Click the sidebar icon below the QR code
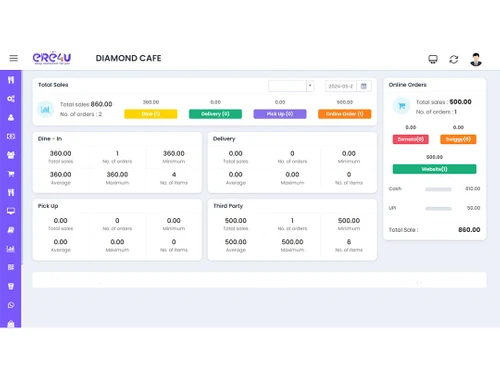 coord(11,286)
